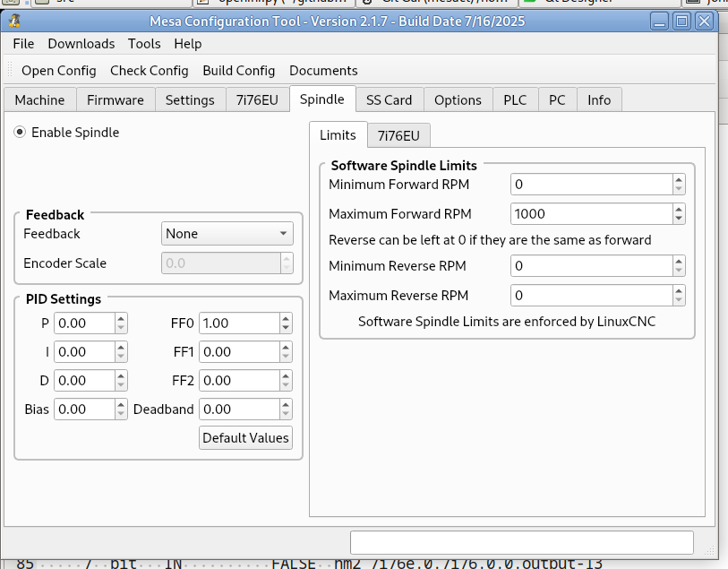Click Open Config in the toolbar

pos(59,71)
